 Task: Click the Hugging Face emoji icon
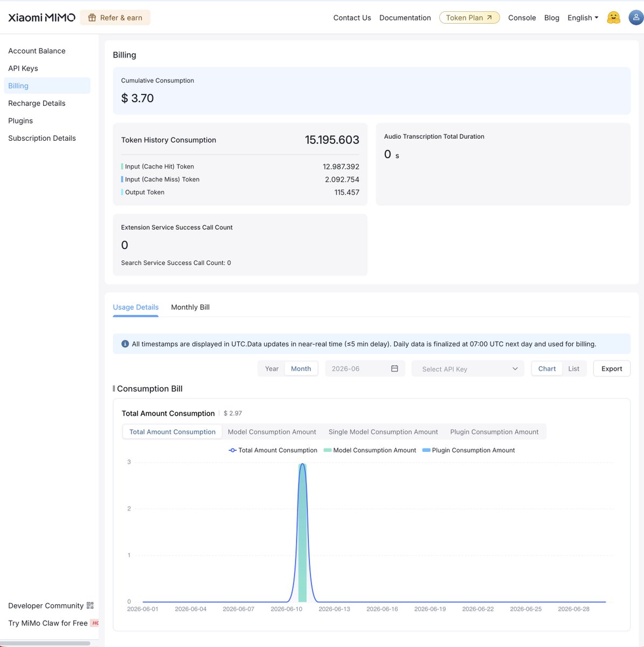click(613, 18)
